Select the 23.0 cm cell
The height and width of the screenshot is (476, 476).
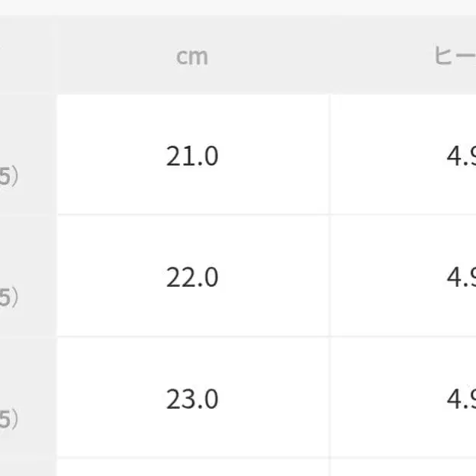click(x=192, y=398)
